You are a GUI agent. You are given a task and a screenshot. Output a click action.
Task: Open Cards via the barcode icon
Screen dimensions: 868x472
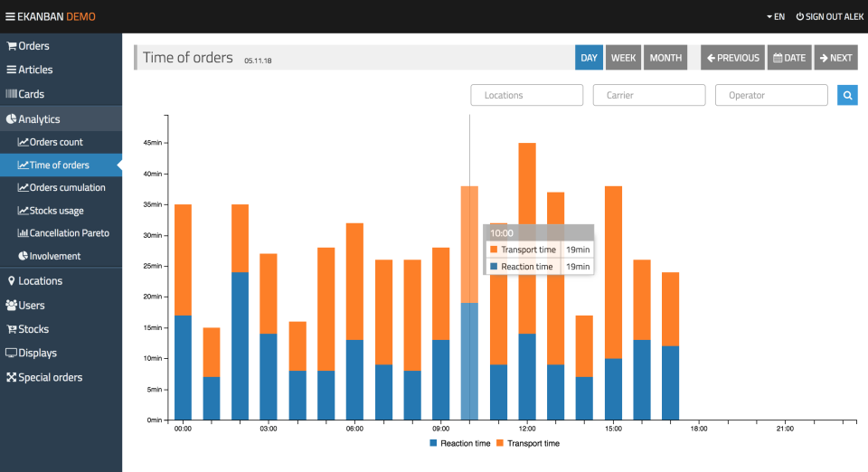pos(11,94)
